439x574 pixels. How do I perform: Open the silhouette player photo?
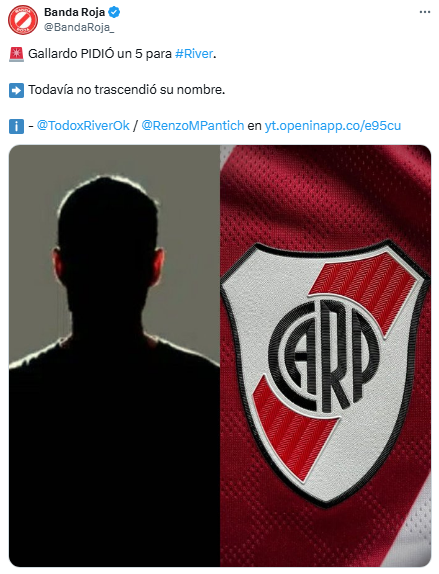(114, 356)
